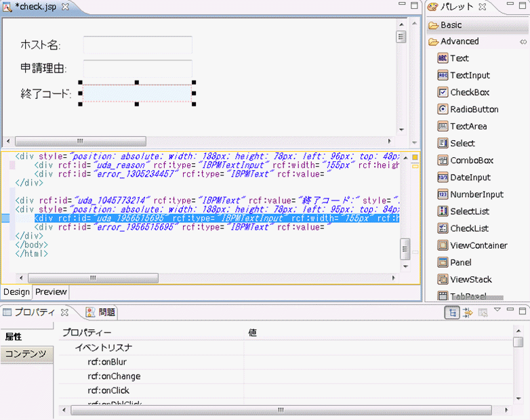Screen dimensions: 530x420
Task: Choose the ComboBox palette component
Action: (x=471, y=161)
